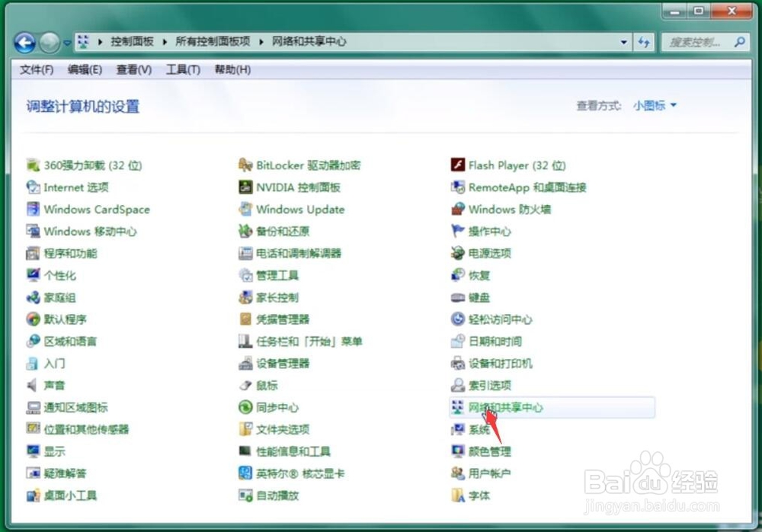Open the 疑难解答 link

click(x=65, y=473)
